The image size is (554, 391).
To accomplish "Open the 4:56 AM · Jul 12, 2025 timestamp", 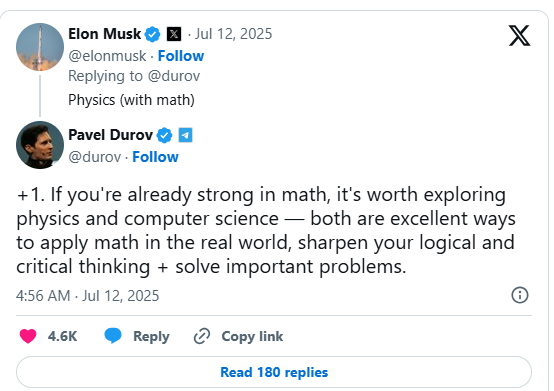I will [x=88, y=296].
